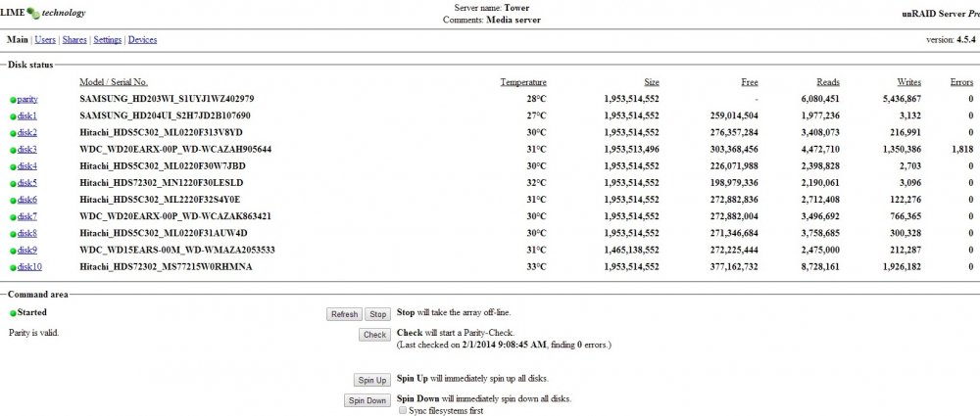
Task: Click serial WDC_WD20EARX-00P_WD-WCAZAH905644
Action: point(175,150)
